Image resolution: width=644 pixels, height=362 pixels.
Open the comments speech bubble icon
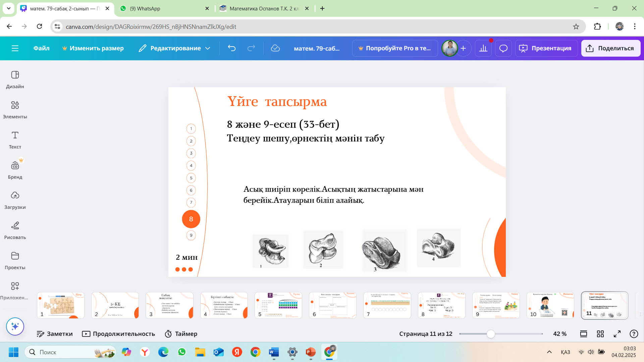[x=503, y=48]
